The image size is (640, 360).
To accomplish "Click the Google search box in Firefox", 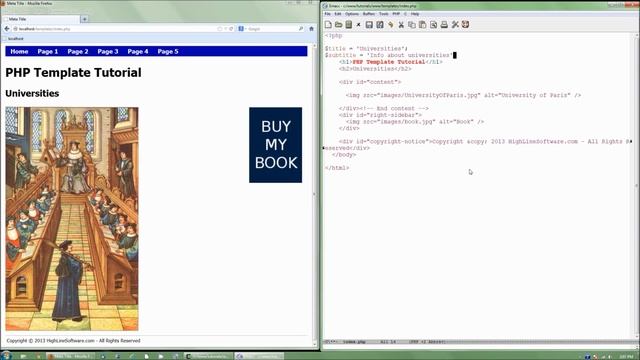I will 271,29.
